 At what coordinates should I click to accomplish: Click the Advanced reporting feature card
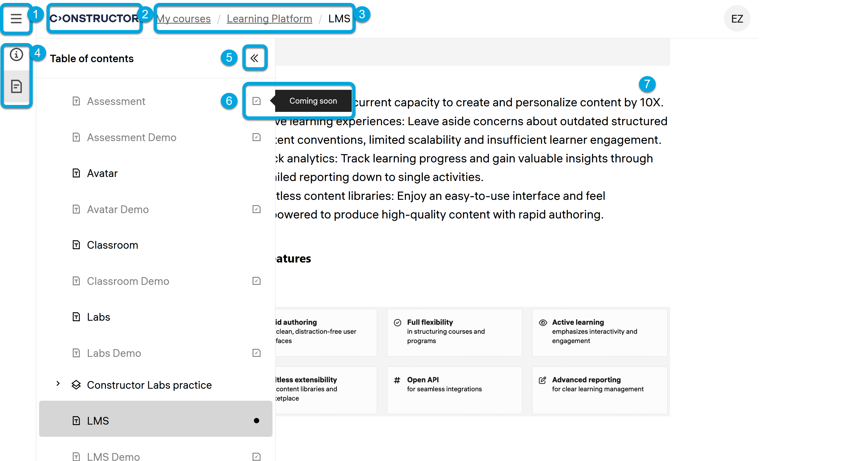[599, 390]
